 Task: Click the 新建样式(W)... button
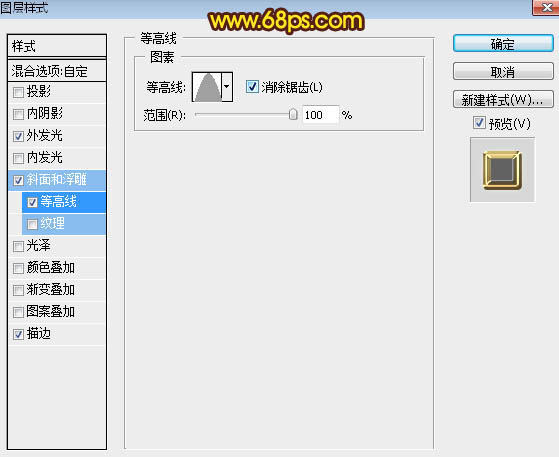pyautogui.click(x=503, y=99)
